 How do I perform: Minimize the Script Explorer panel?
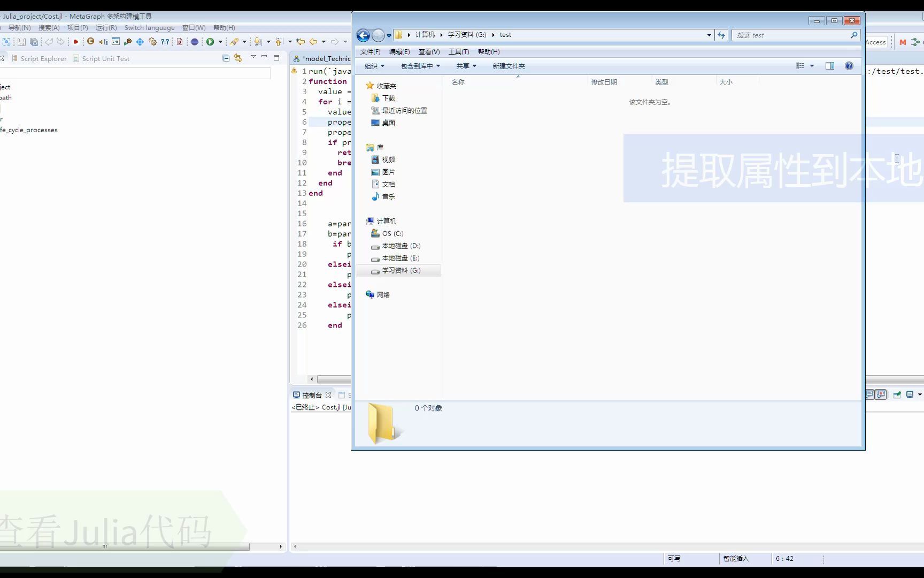[x=264, y=57]
